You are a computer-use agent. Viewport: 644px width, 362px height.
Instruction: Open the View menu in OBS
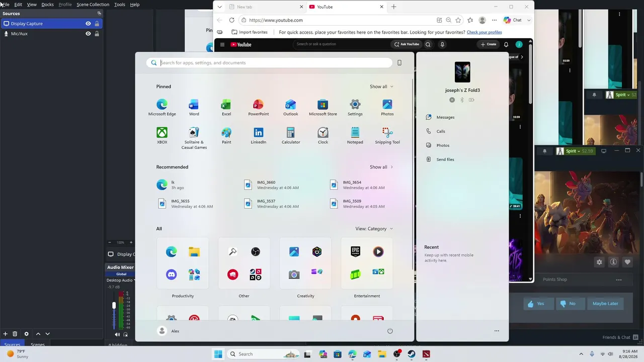click(x=32, y=5)
